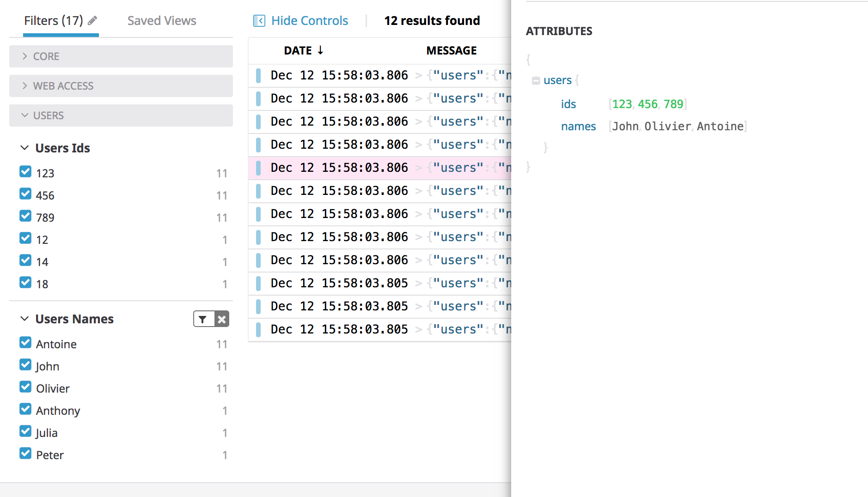Clear the Users Names filter with the X icon
Screen dimensions: 868x497
click(222, 319)
